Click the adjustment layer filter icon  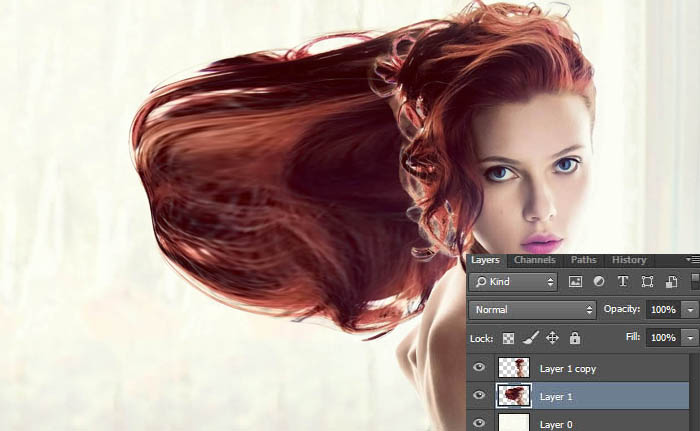(x=599, y=283)
